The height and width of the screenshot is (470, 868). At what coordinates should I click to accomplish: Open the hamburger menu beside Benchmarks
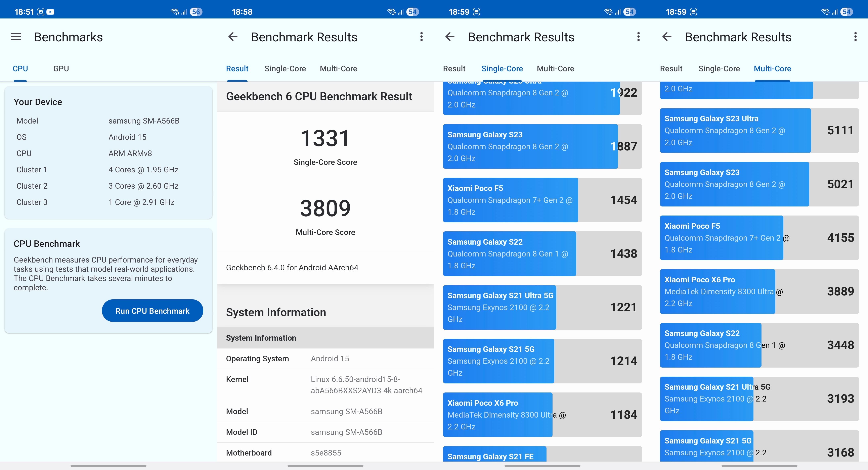16,37
